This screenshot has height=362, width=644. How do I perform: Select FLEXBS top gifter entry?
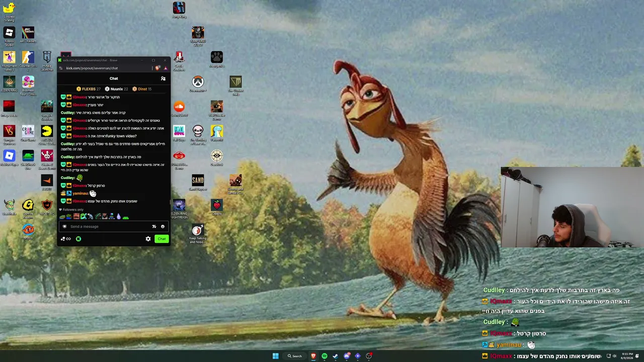pos(89,89)
